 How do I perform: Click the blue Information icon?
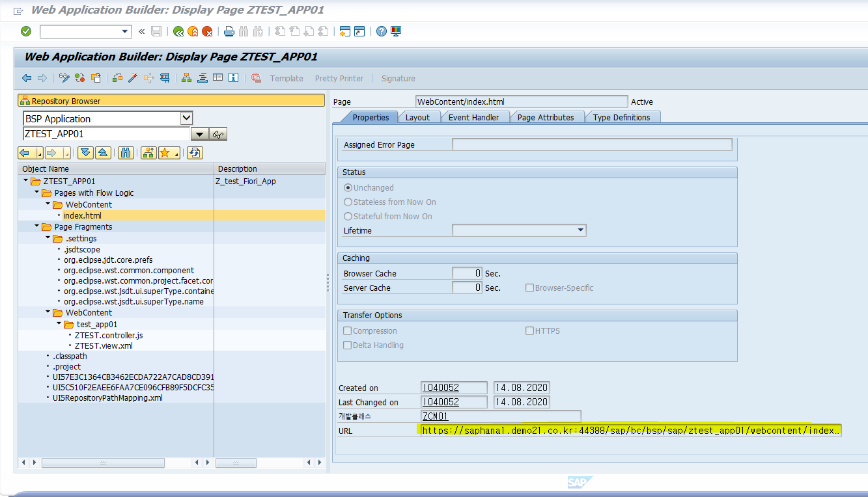(233, 78)
